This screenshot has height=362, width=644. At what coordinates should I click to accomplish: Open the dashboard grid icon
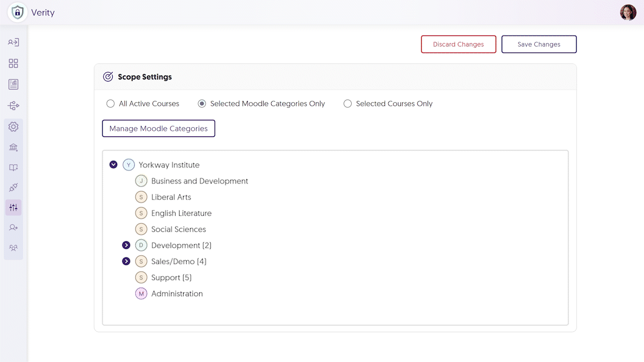14,63
